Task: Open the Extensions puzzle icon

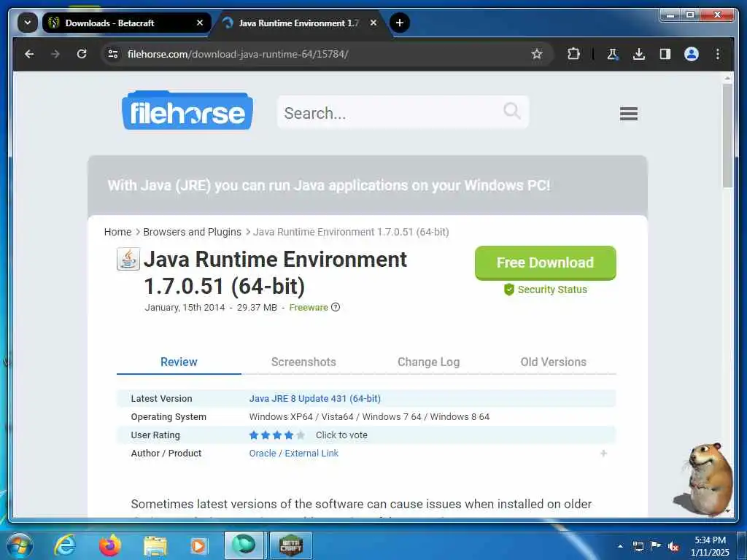Action: [x=573, y=54]
